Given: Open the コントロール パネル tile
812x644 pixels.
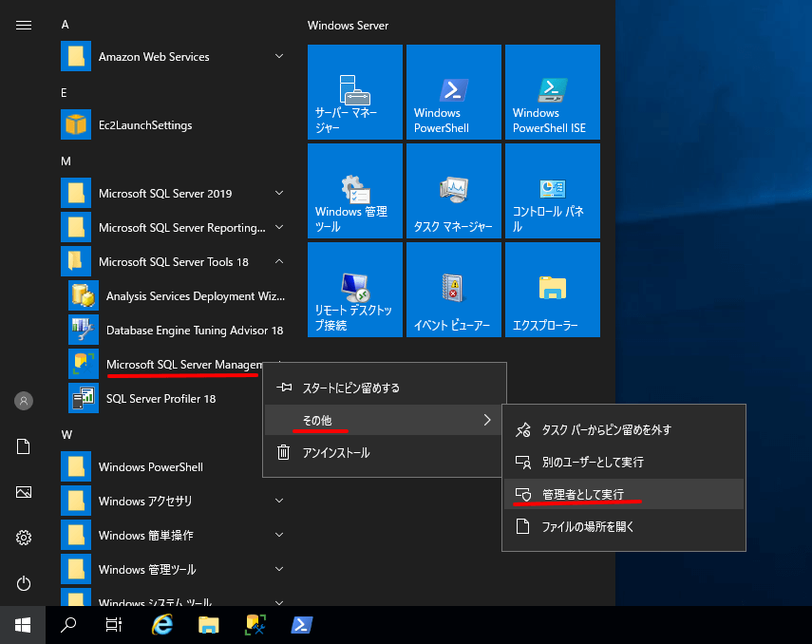Looking at the screenshot, I should point(553,191).
